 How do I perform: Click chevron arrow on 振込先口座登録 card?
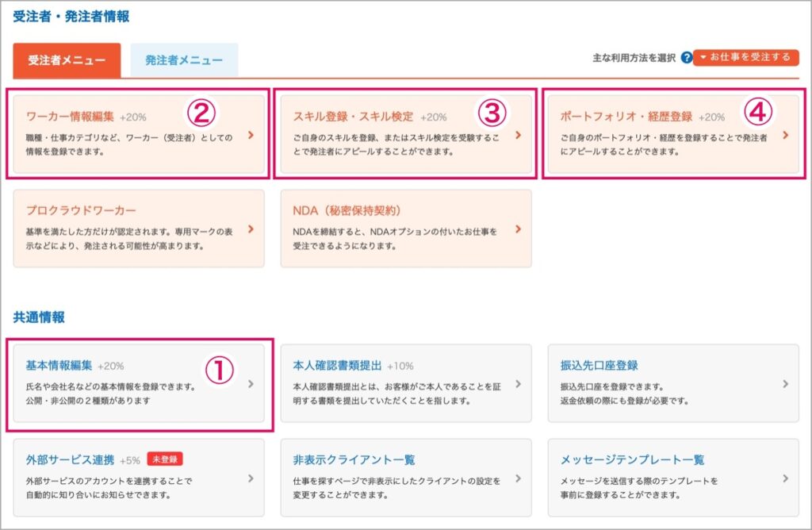pos(786,384)
